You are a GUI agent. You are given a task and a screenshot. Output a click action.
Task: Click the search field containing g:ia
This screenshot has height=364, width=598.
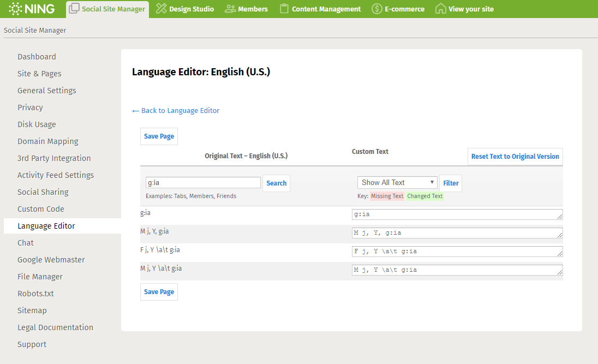(203, 182)
